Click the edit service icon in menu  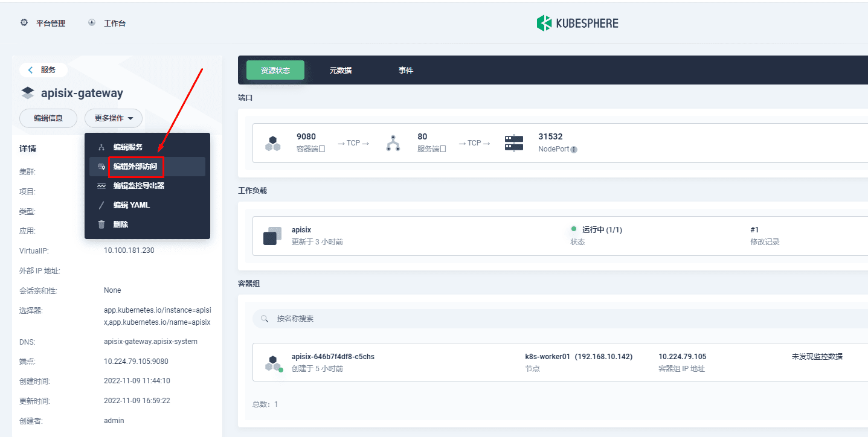[101, 147]
